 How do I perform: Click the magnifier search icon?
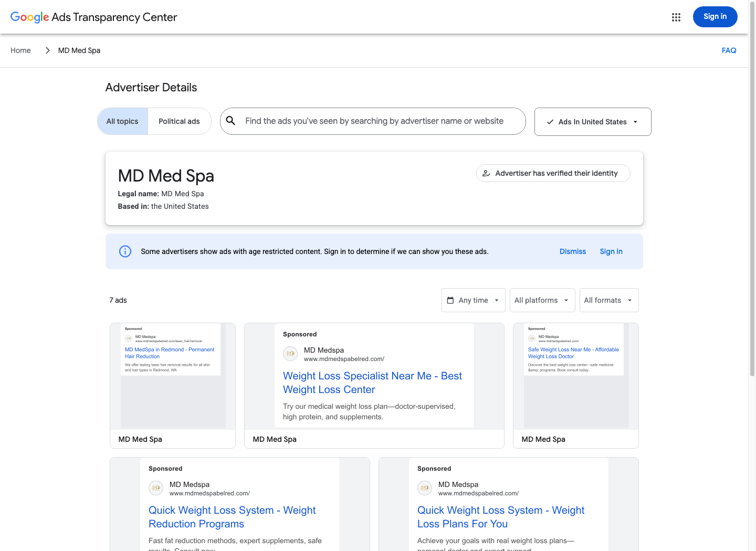[x=230, y=121]
